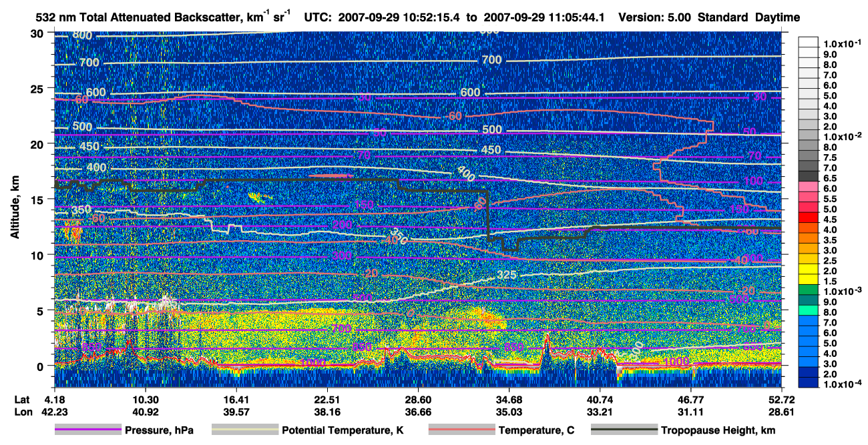
Task: Click the longitude value '38.16'
Action: pos(327,411)
